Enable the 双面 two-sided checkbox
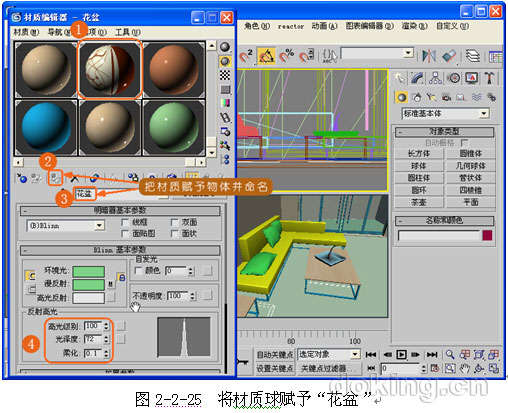 click(x=174, y=222)
